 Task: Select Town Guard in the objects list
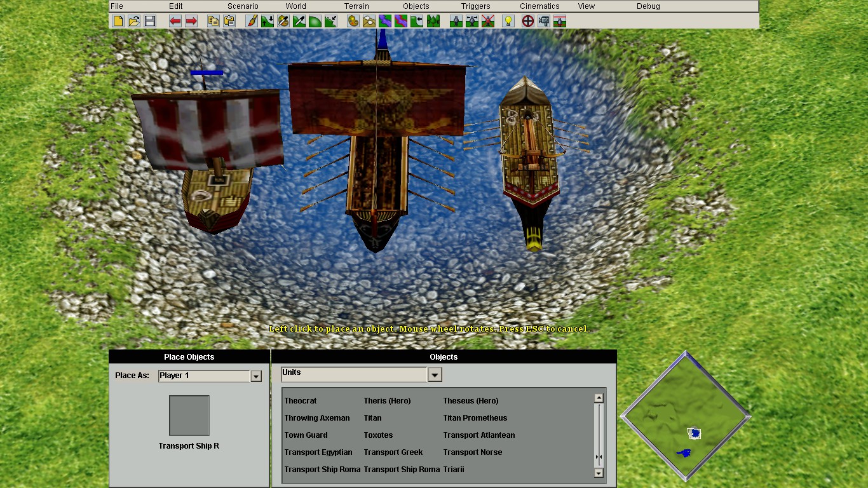(x=306, y=435)
